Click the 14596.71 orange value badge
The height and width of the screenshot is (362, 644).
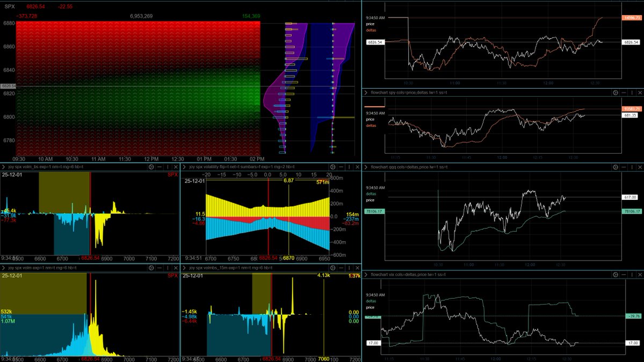pos(632,18)
